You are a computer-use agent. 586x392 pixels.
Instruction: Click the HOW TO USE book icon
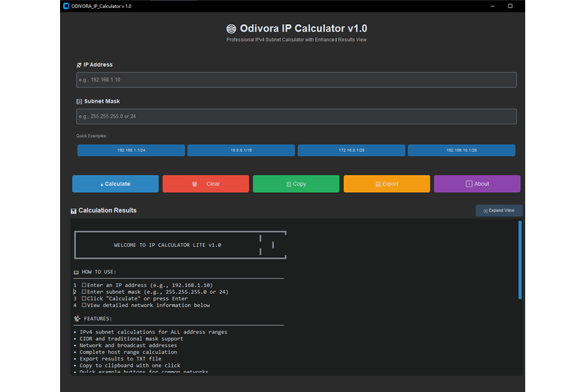click(x=76, y=272)
